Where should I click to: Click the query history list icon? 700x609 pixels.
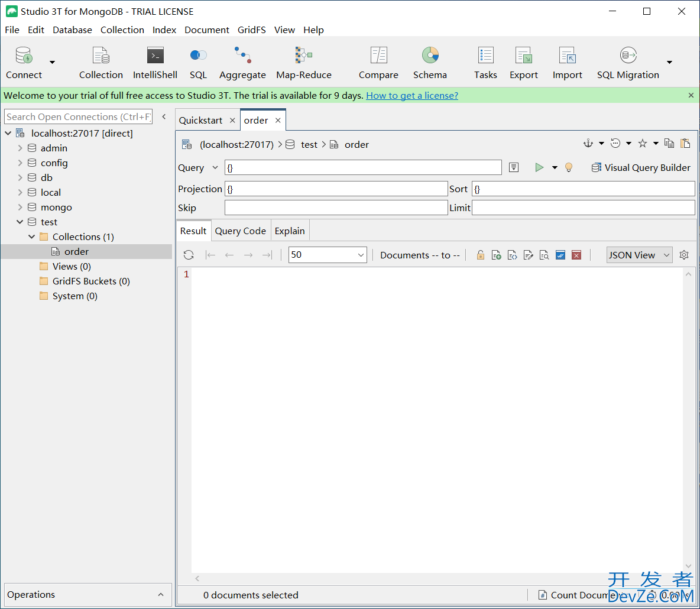tap(514, 167)
